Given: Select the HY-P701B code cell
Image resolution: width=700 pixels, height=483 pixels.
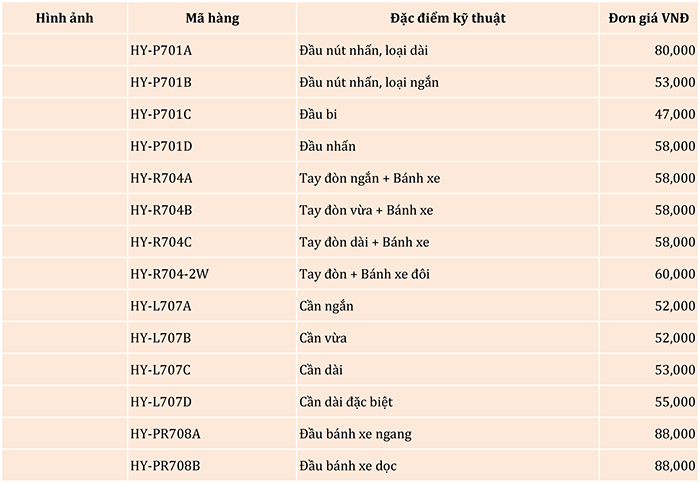Looking at the screenshot, I should click(161, 82).
